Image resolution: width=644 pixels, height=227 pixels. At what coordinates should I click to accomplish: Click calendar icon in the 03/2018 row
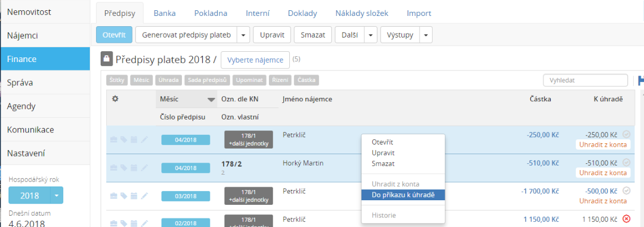134,196
